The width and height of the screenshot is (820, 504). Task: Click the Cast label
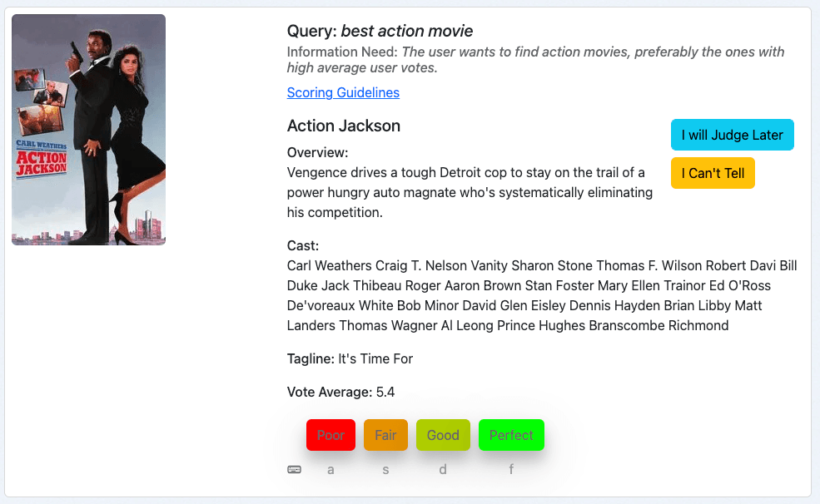coord(303,246)
